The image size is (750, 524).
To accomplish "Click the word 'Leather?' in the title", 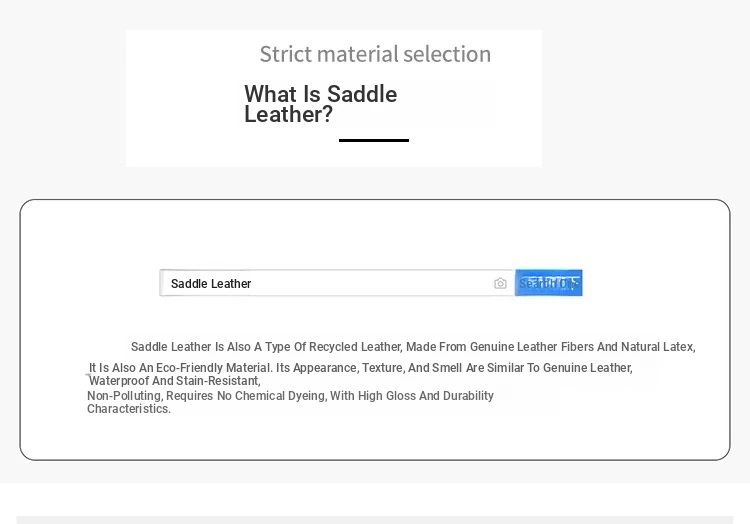I will pos(288,115).
